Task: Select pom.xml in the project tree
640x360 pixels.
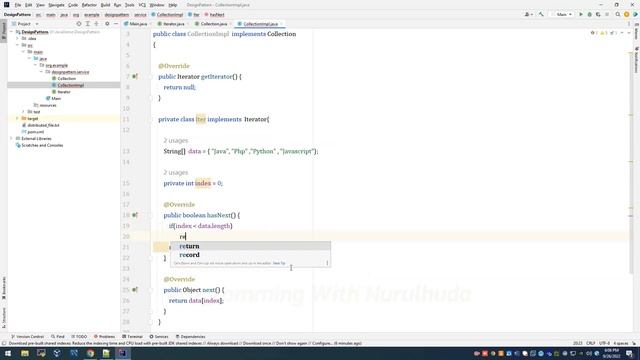Action: (x=35, y=132)
